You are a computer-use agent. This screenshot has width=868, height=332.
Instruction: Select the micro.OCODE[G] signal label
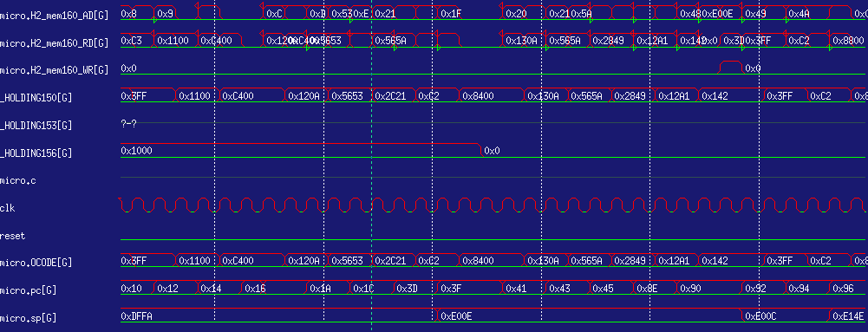coord(36,262)
